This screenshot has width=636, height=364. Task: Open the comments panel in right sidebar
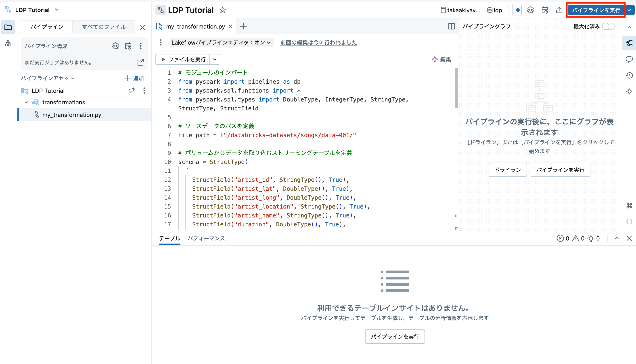pyautogui.click(x=629, y=59)
